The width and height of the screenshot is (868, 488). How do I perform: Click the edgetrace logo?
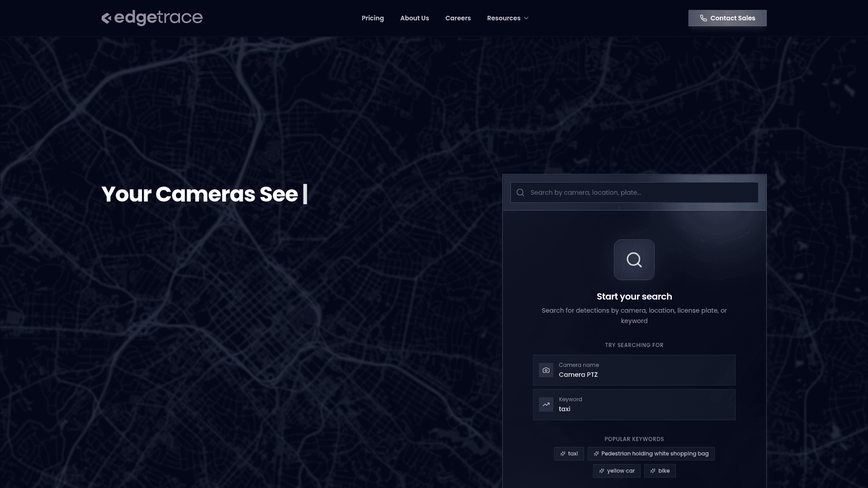pos(152,18)
